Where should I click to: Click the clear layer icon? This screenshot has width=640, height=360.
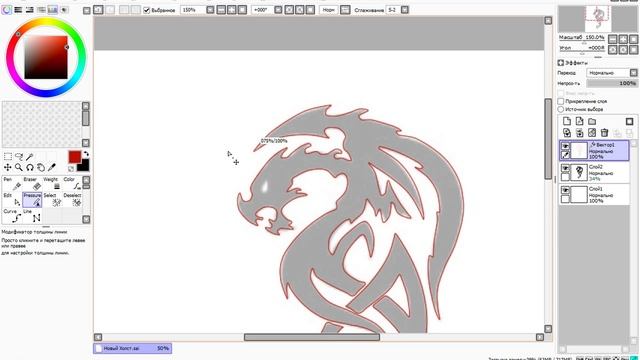pos(592,133)
